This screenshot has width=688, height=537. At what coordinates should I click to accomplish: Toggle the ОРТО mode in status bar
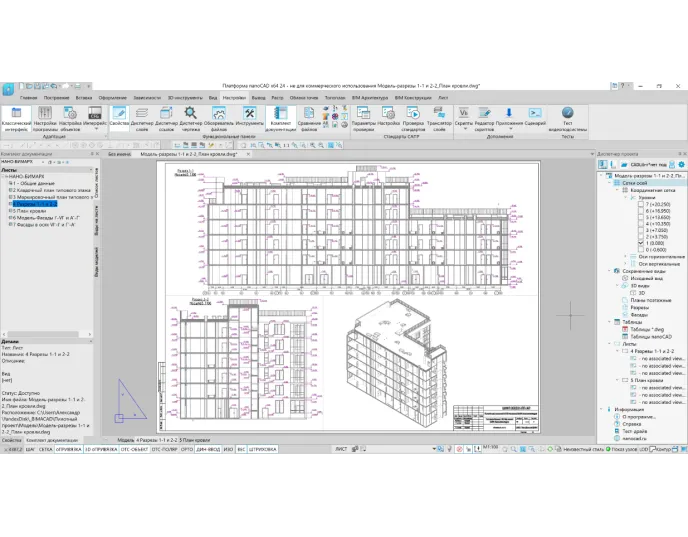coord(186,450)
